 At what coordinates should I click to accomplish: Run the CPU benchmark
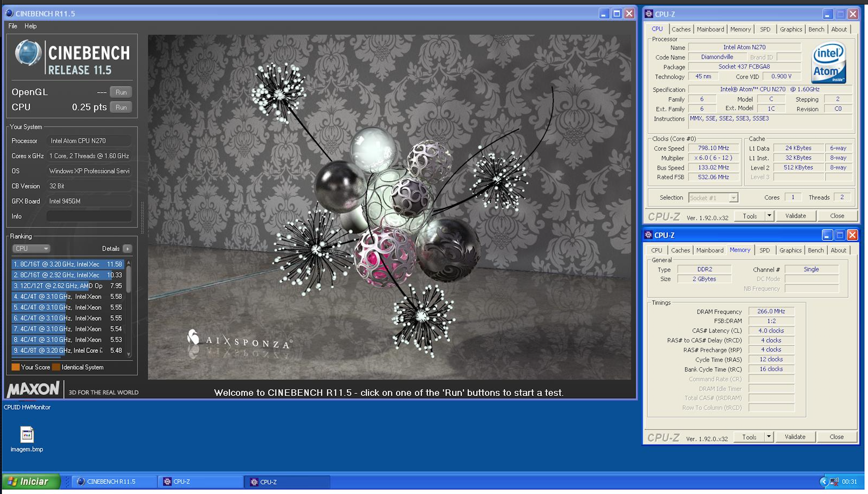point(121,107)
